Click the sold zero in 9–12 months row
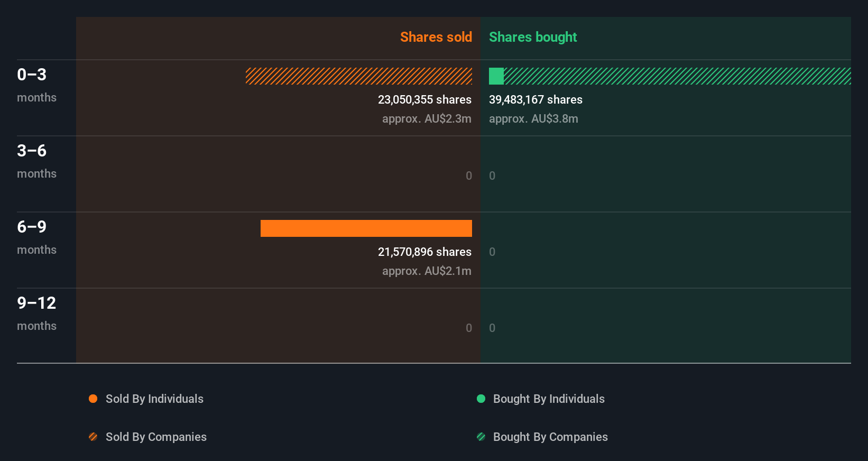Viewport: 868px width, 461px height. 469,328
